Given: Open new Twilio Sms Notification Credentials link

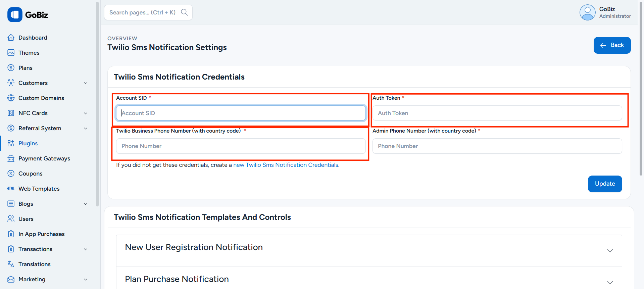Looking at the screenshot, I should [286, 165].
